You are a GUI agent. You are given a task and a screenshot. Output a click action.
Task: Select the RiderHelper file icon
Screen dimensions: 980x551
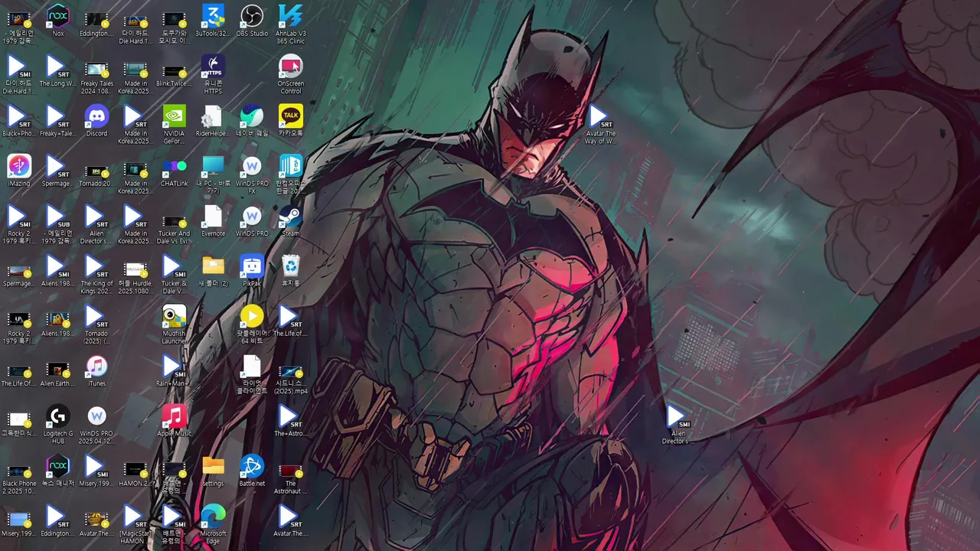click(213, 121)
